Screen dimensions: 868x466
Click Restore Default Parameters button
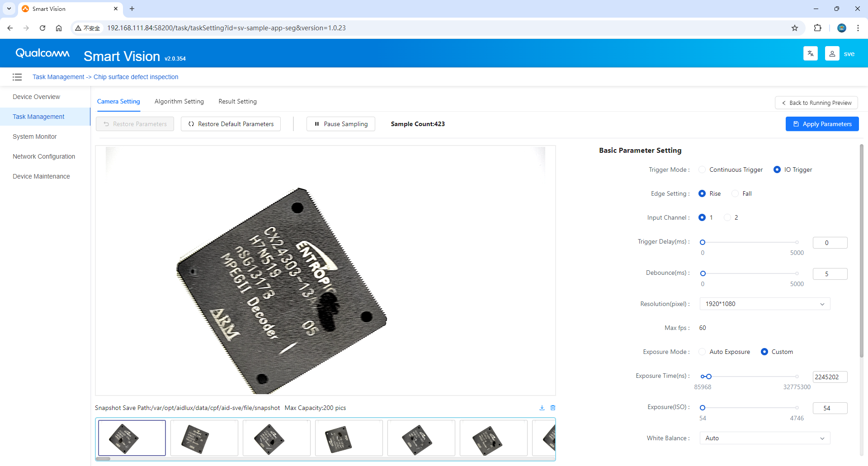231,124
